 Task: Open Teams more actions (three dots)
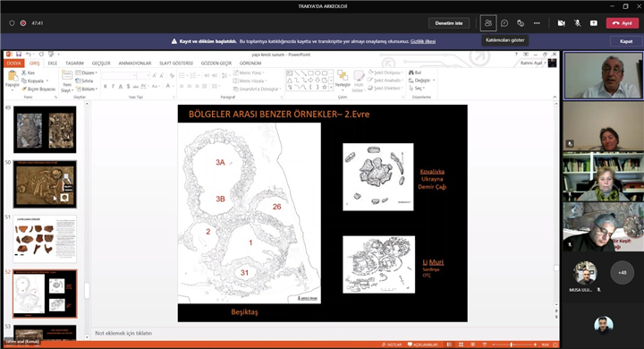(x=537, y=23)
